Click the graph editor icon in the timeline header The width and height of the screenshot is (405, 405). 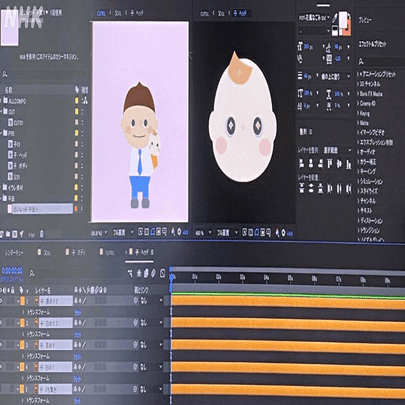(162, 274)
